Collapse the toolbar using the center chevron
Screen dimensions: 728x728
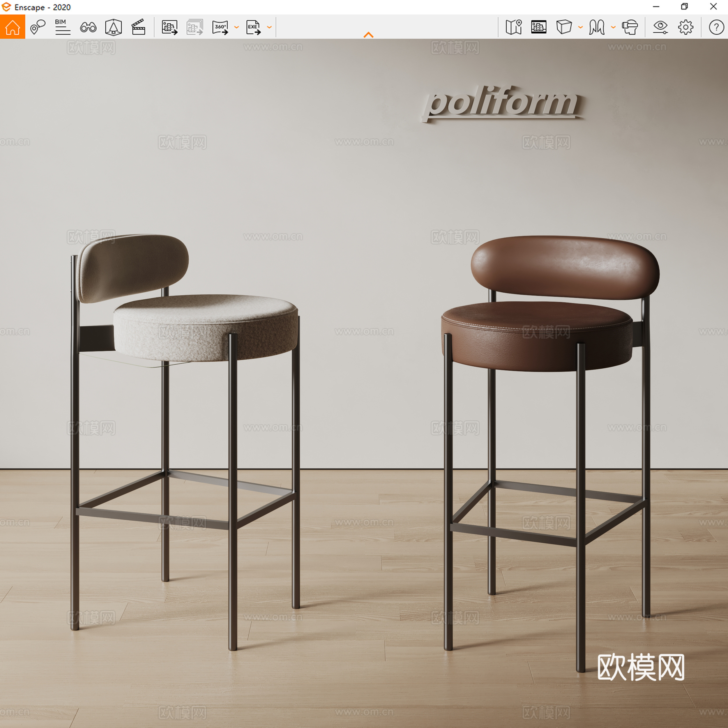tap(369, 35)
